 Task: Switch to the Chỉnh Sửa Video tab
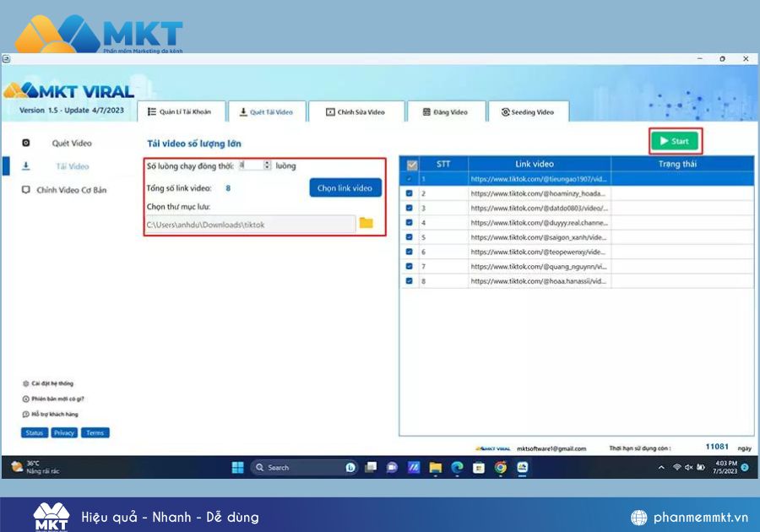click(x=356, y=112)
